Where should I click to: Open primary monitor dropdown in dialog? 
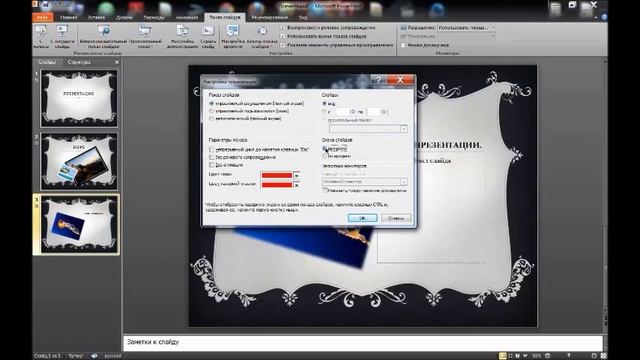(x=403, y=182)
